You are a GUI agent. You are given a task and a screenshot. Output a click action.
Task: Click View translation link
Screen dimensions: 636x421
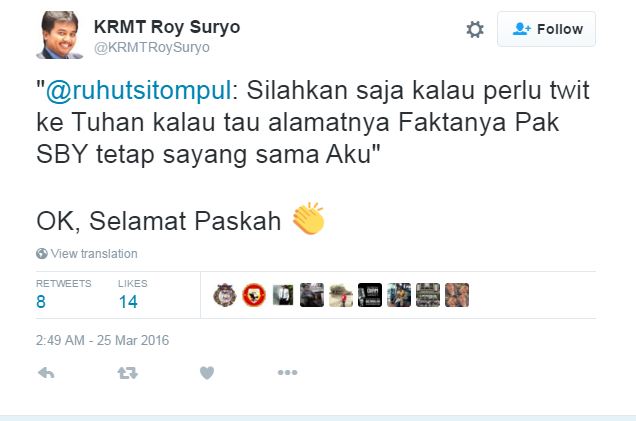click(94, 253)
